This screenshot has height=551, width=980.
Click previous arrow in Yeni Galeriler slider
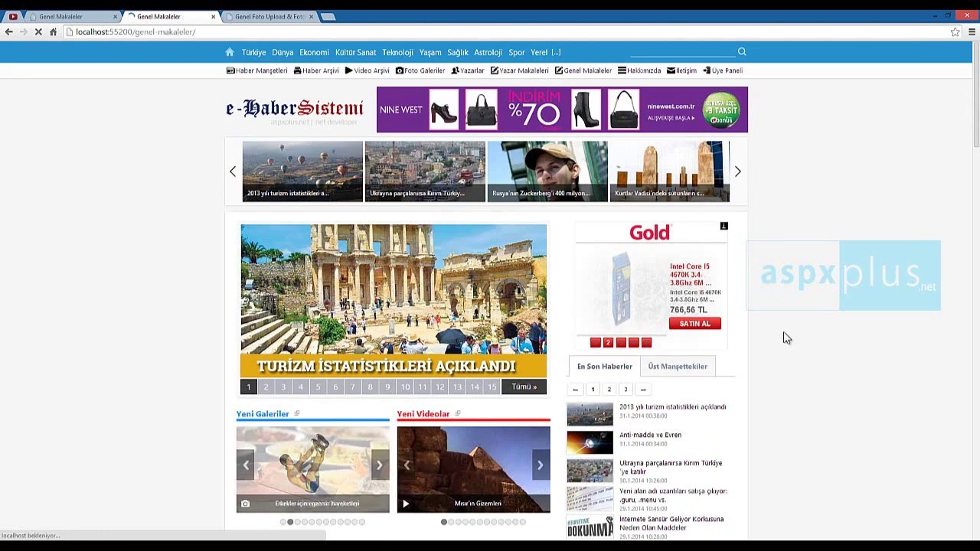pyautogui.click(x=246, y=465)
